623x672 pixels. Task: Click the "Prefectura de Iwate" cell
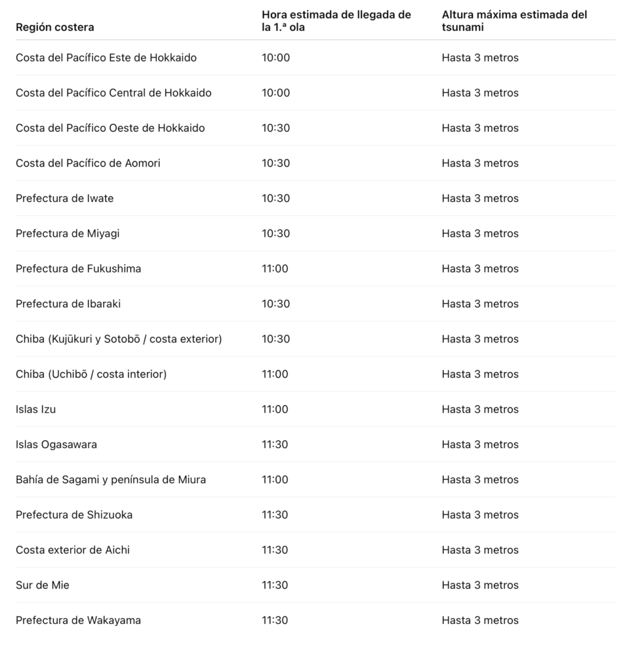(x=65, y=198)
